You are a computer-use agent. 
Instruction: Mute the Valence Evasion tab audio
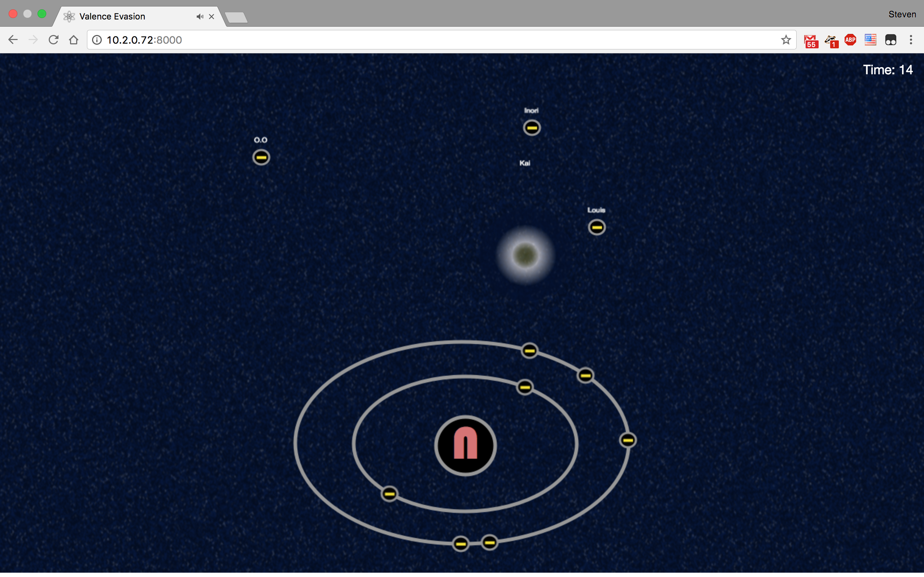(200, 17)
